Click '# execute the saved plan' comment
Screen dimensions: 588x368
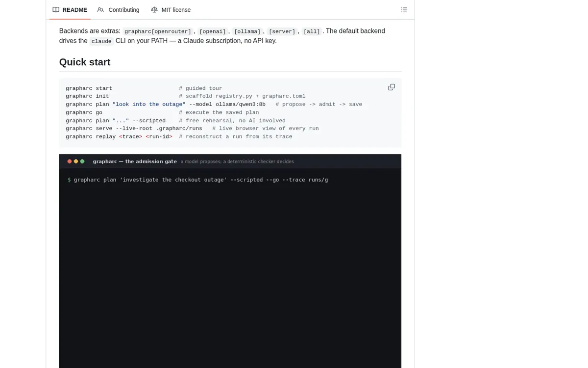tap(219, 112)
